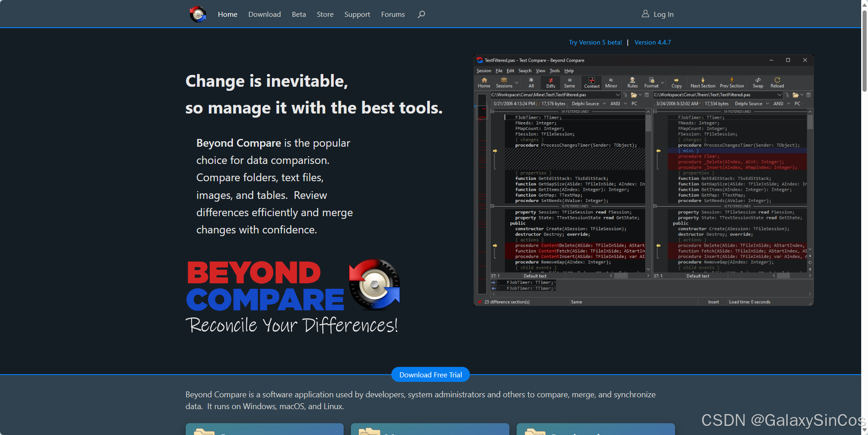Click the load arrow after the left Mine path
This screenshot has height=435, width=868.
pos(625,95)
